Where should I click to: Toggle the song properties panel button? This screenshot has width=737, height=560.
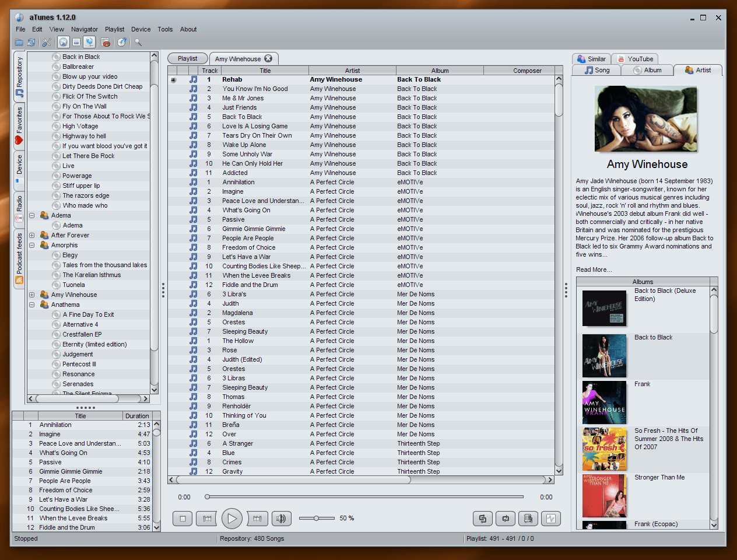coord(76,42)
